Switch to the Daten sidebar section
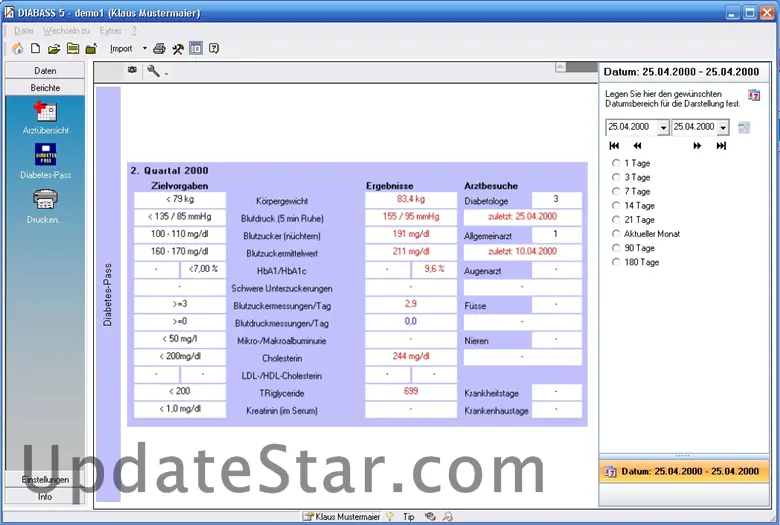This screenshot has height=525, width=780. point(45,71)
